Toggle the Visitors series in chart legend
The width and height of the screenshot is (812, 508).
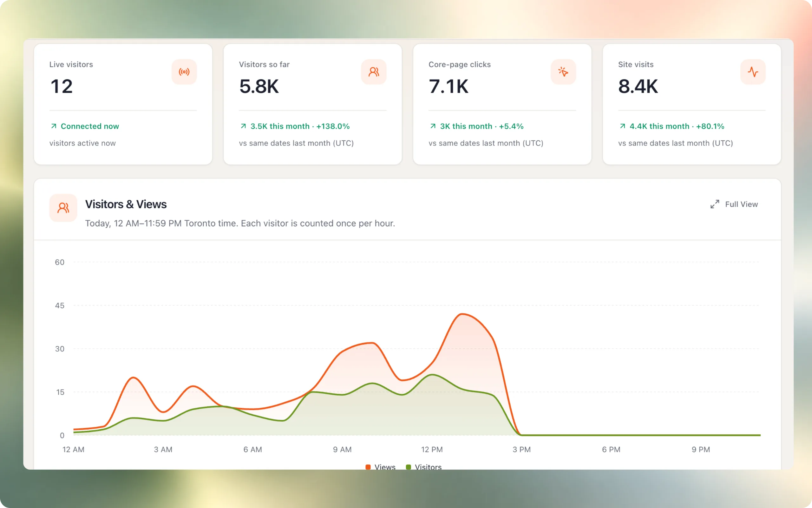[x=424, y=467]
